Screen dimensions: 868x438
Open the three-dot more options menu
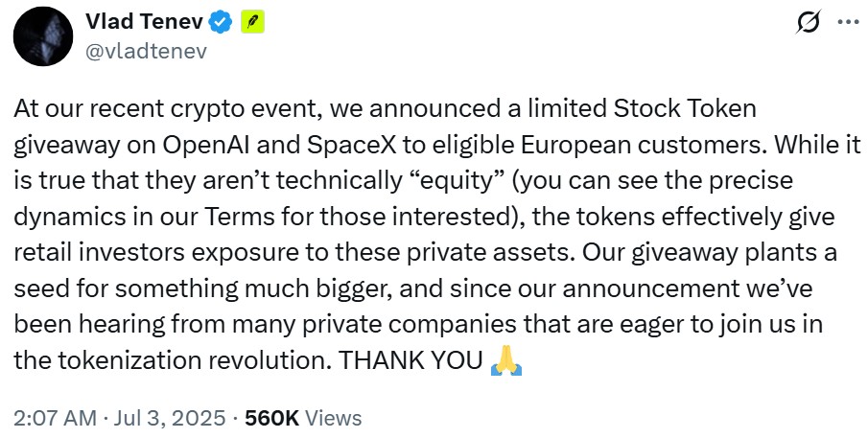tap(849, 23)
